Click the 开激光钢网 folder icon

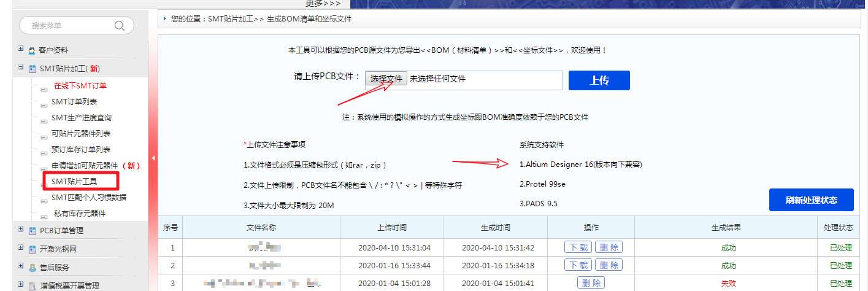tap(33, 249)
